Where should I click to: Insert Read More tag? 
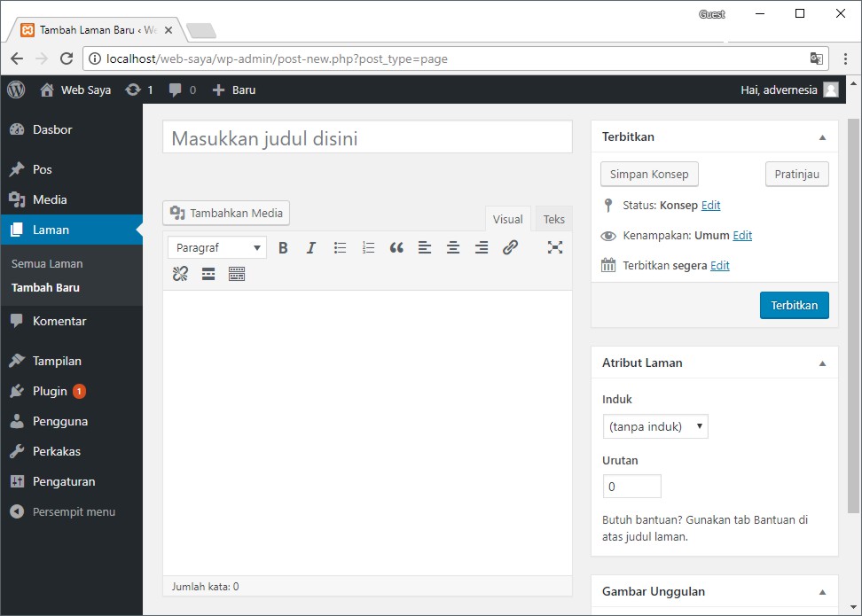208,274
